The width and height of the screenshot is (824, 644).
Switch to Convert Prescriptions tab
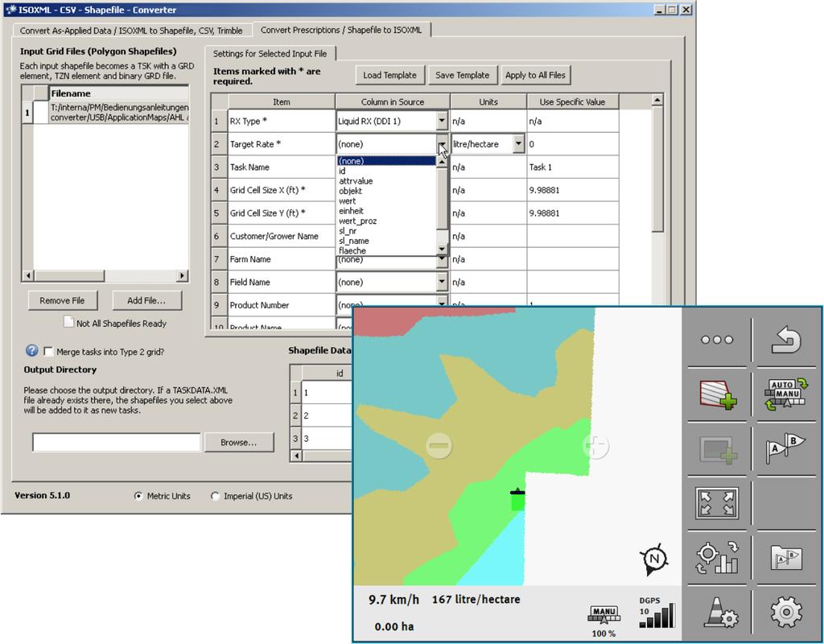(x=341, y=30)
